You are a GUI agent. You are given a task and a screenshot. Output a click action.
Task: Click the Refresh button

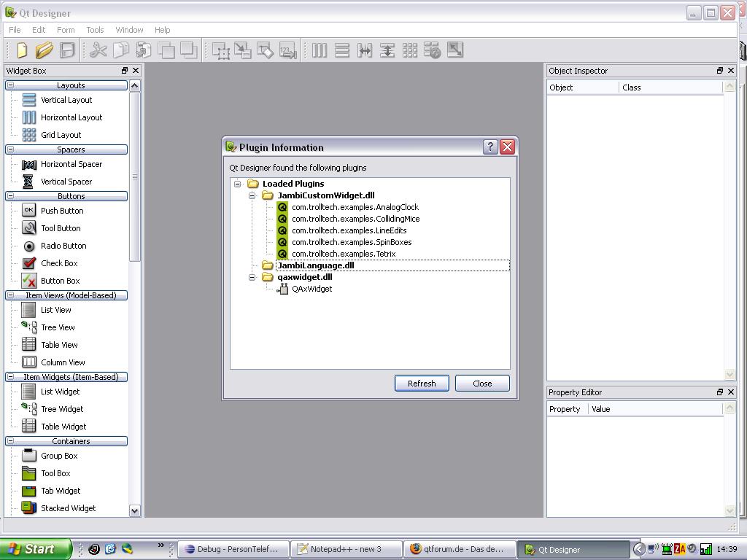(422, 384)
